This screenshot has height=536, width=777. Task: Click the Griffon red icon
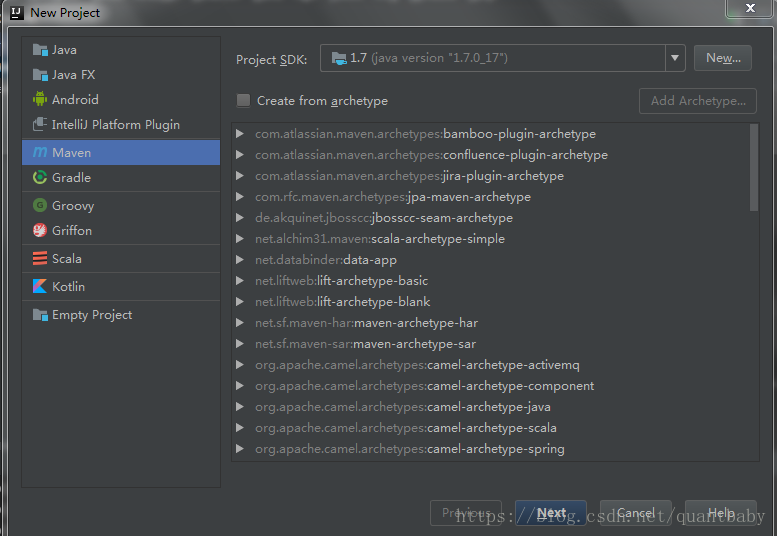[40, 230]
